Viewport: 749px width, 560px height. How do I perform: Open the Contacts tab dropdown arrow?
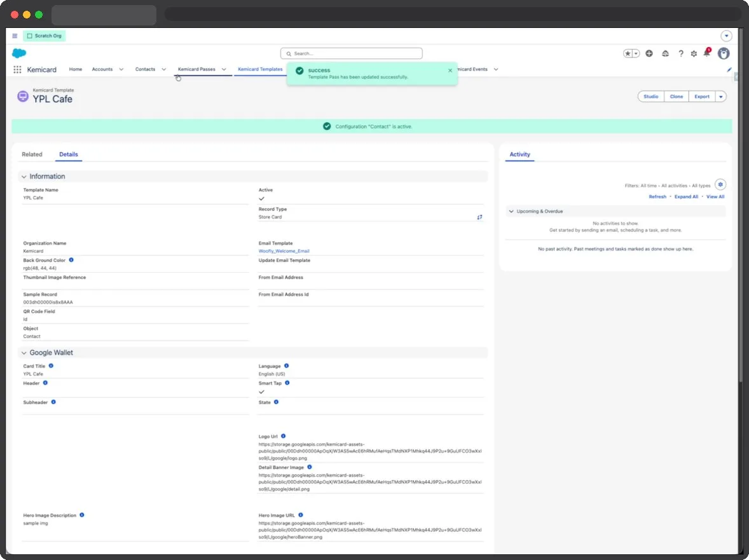pyautogui.click(x=163, y=70)
